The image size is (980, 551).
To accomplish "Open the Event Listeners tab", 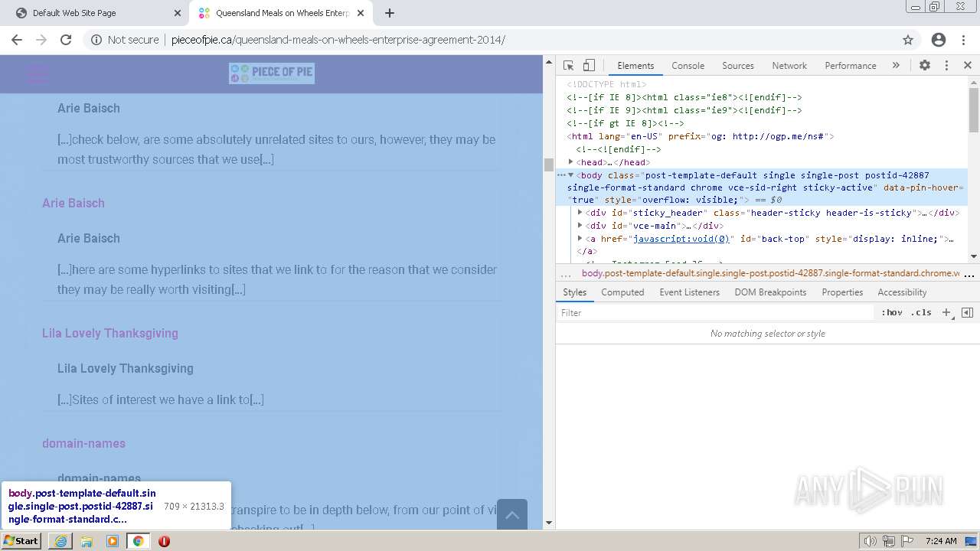I will pyautogui.click(x=689, y=292).
